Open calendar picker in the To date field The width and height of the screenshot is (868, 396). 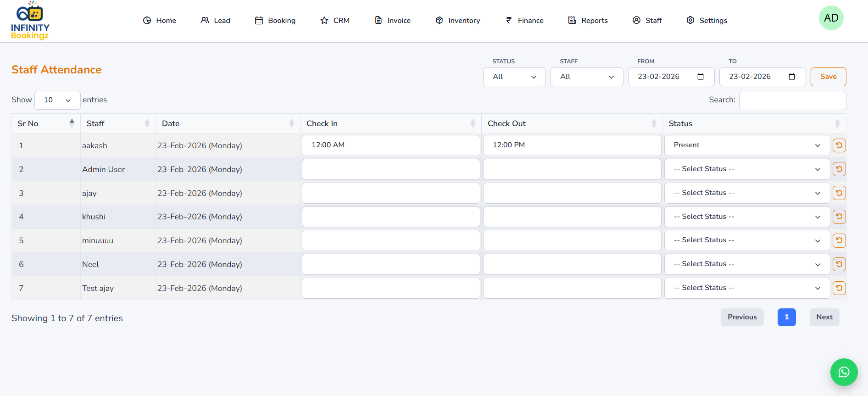791,77
